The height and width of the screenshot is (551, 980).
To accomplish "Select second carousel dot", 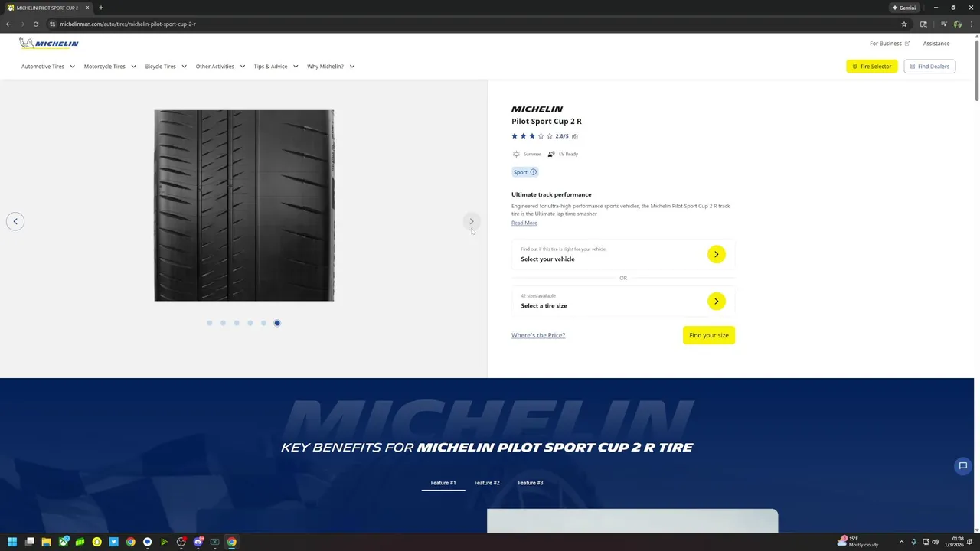I will tap(223, 323).
